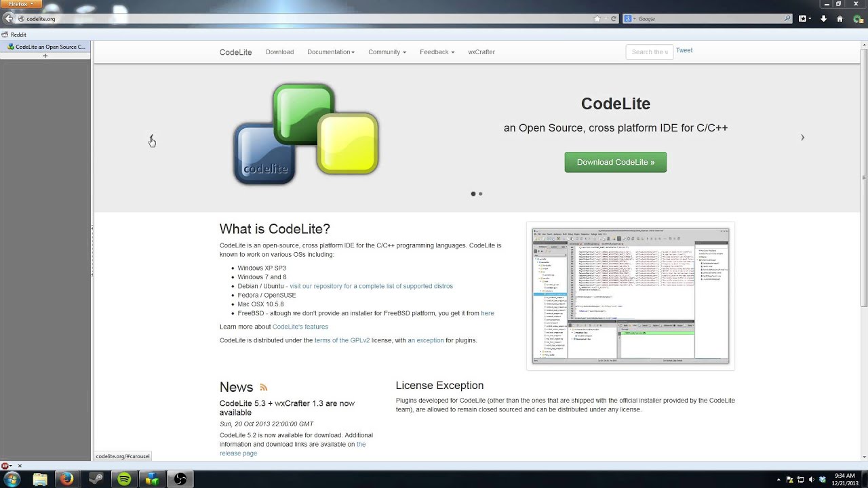Click the 'Windows 7 and 8' list item

(262, 277)
